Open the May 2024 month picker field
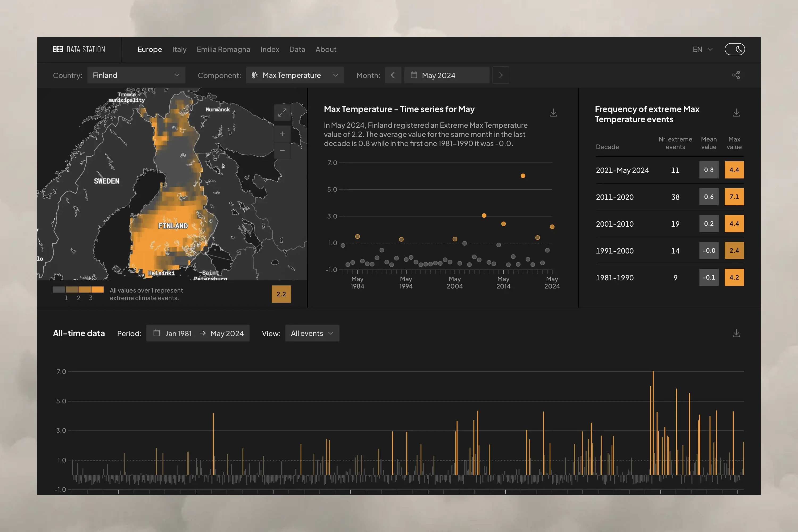The image size is (798, 532). [446, 75]
